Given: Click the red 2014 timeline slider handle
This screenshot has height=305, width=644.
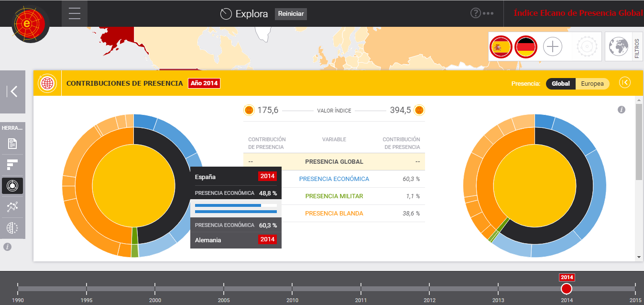Looking at the screenshot, I should tap(567, 288).
